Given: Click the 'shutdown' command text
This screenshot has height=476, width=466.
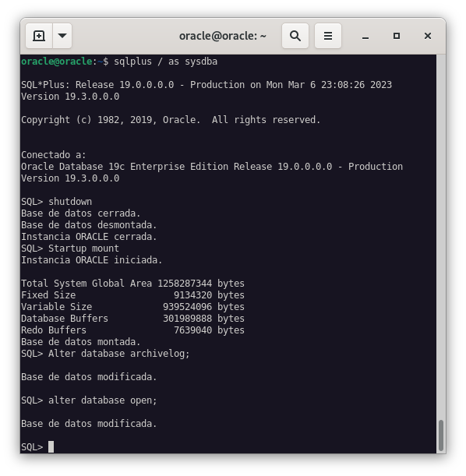Looking at the screenshot, I should tap(70, 202).
